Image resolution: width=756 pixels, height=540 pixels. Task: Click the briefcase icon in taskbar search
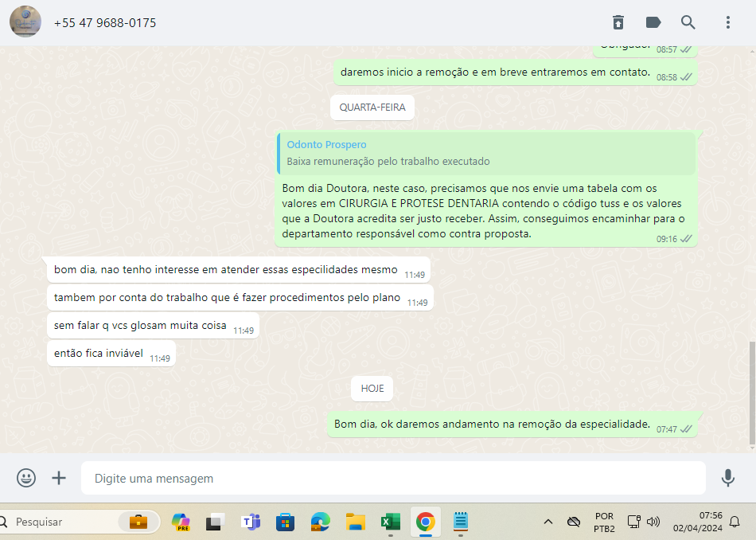[x=138, y=522]
